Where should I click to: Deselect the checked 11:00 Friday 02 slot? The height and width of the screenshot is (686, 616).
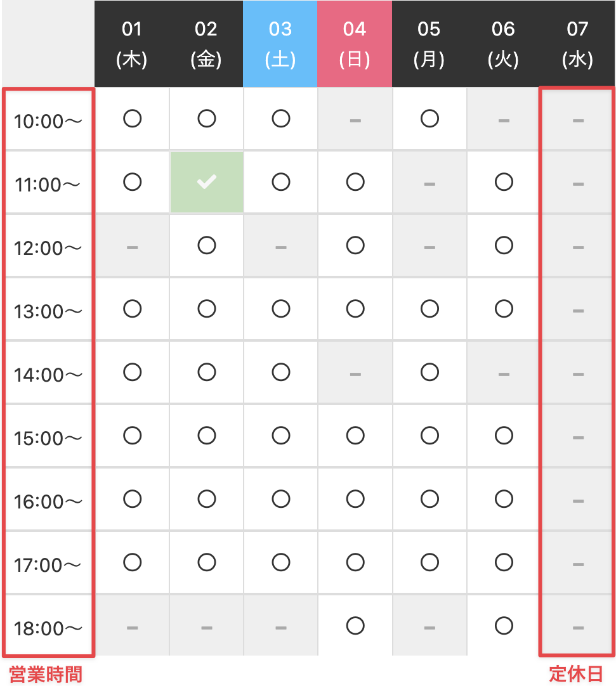(x=207, y=183)
